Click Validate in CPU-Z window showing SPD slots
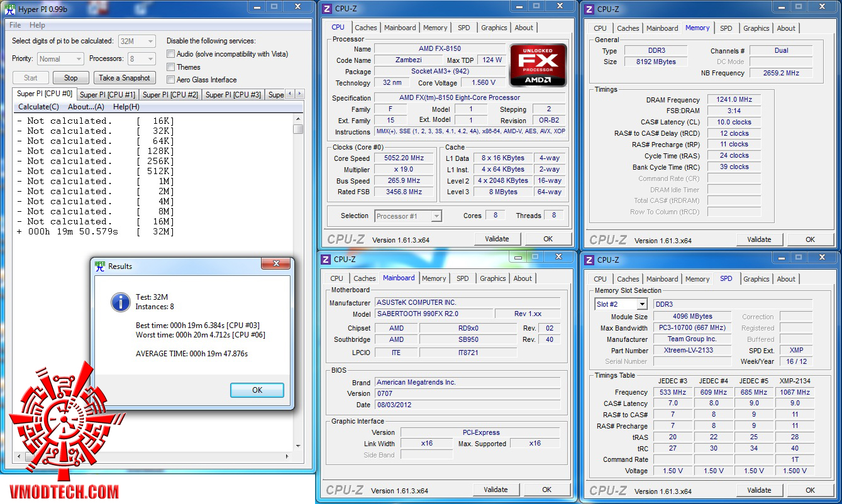Image resolution: width=842 pixels, height=504 pixels. pyautogui.click(x=759, y=490)
